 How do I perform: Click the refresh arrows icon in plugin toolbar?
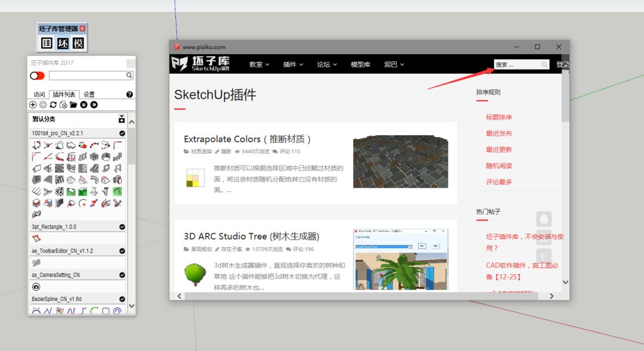coord(54,105)
